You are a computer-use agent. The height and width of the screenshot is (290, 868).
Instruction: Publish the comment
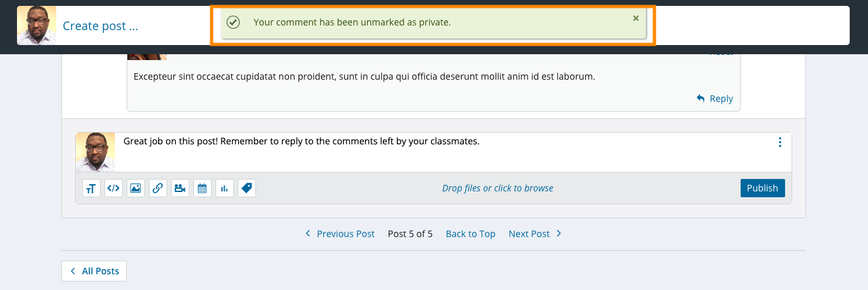(x=762, y=188)
